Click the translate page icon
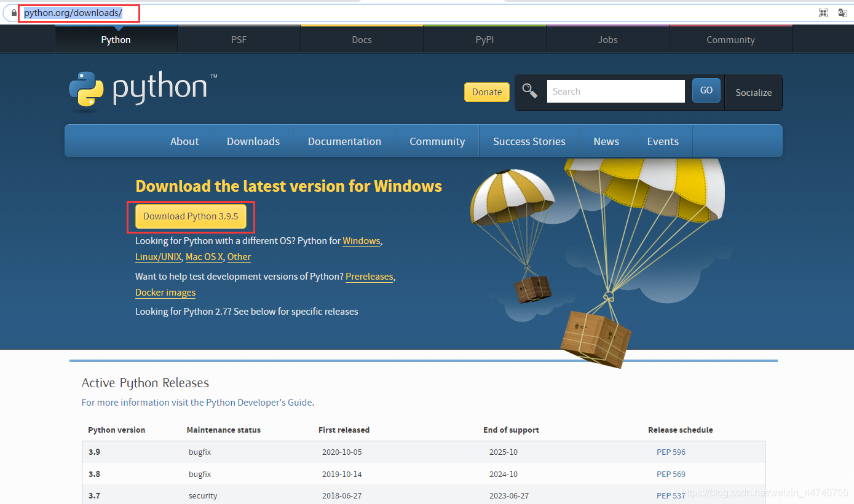 (x=843, y=13)
